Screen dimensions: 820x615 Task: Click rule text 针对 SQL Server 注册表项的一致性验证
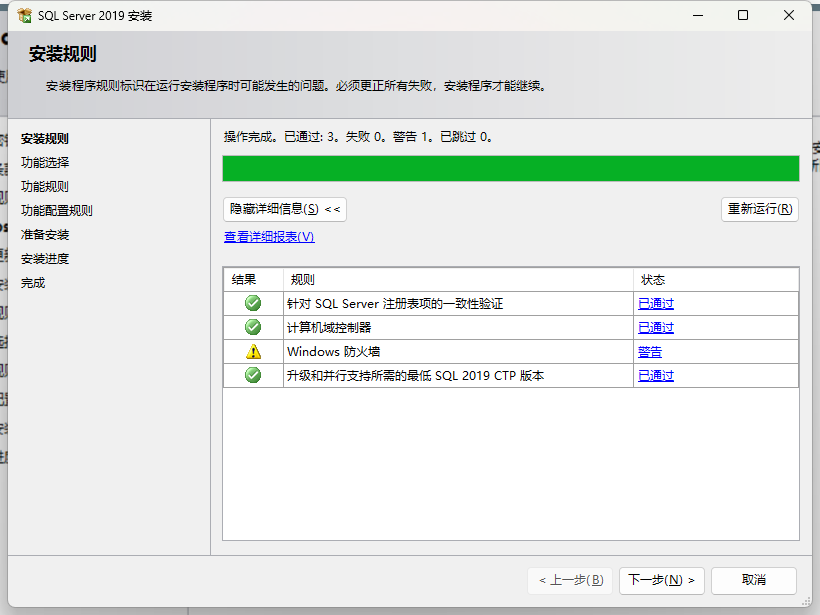click(395, 304)
